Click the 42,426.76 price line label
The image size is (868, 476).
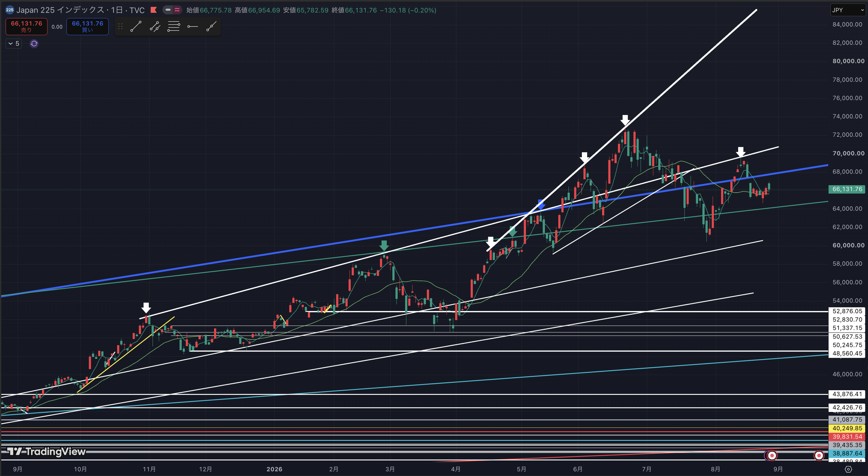click(847, 408)
